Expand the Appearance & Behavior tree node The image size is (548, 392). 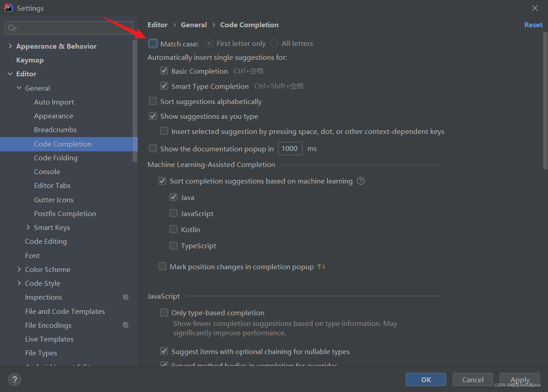click(x=10, y=46)
